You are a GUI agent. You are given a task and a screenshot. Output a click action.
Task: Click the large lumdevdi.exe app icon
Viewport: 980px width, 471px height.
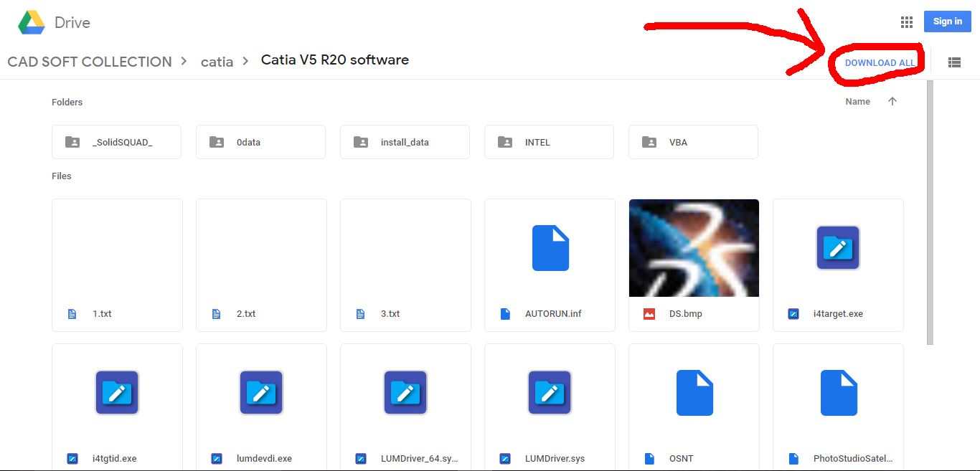261,392
